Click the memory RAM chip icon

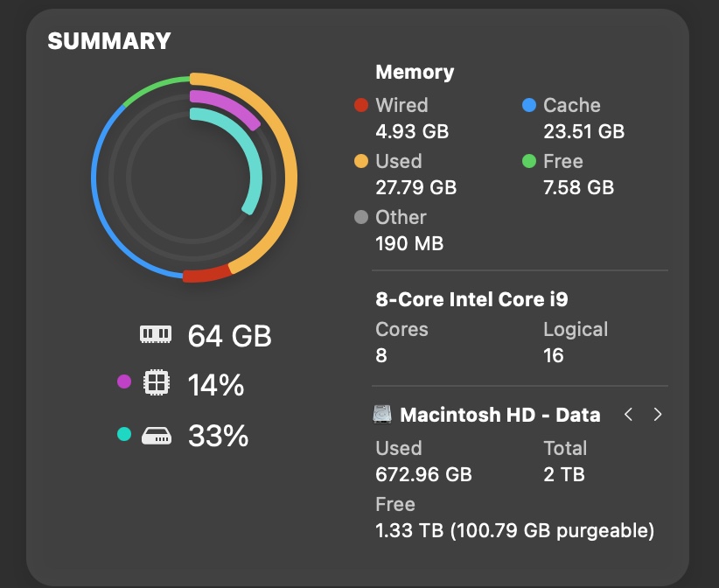[157, 334]
